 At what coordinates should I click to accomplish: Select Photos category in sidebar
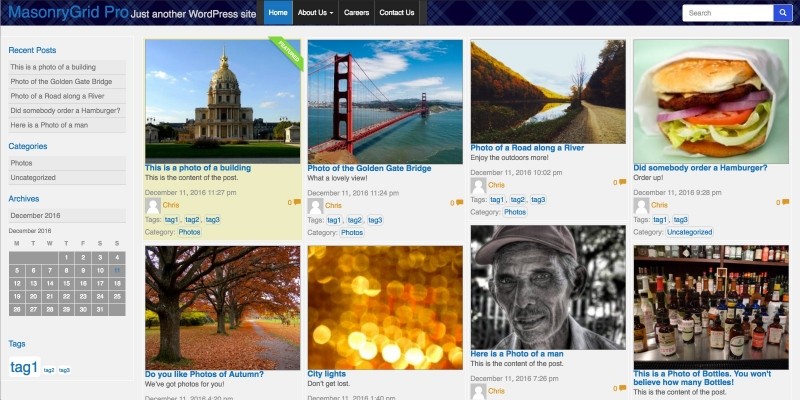point(21,162)
